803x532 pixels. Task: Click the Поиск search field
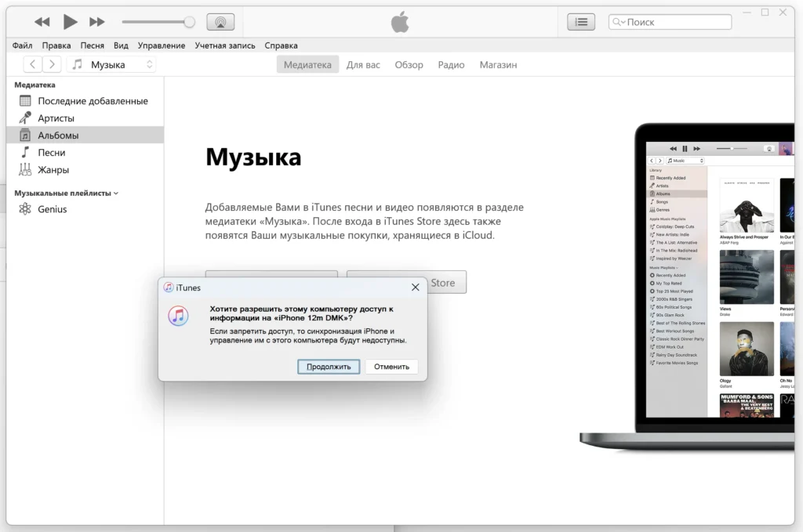click(x=670, y=22)
